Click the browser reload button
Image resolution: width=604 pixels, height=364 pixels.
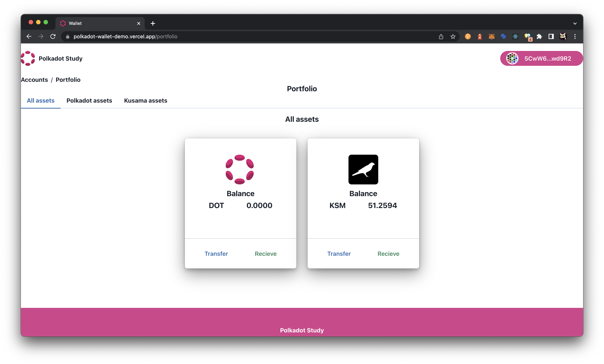[x=53, y=36]
